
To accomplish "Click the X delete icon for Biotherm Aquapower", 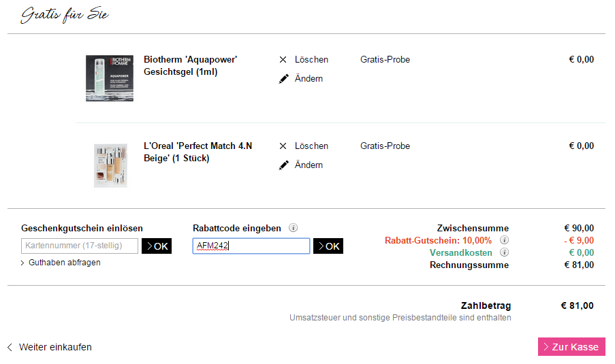I will click(x=283, y=60).
